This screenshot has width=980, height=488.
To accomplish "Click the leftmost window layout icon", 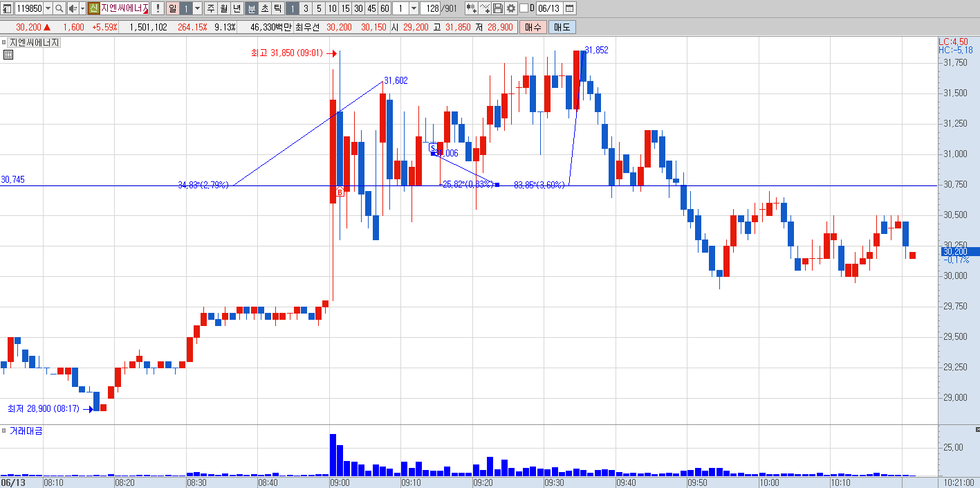I will pyautogui.click(x=7, y=8).
